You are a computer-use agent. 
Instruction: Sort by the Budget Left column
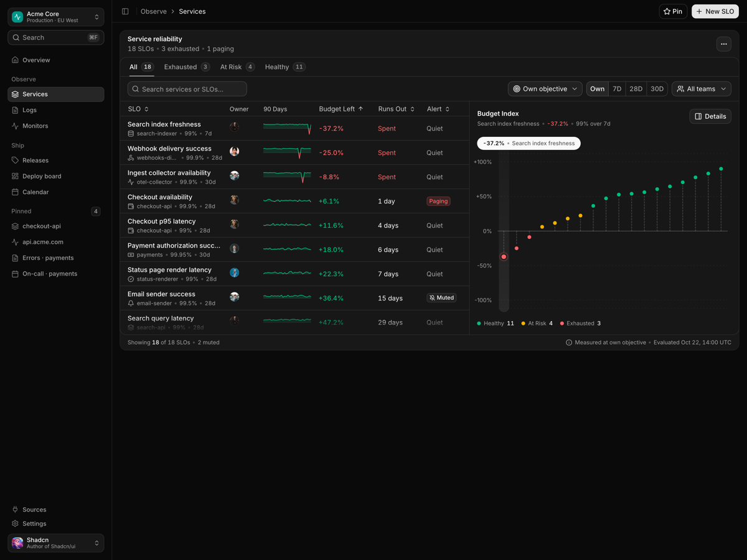pyautogui.click(x=341, y=109)
